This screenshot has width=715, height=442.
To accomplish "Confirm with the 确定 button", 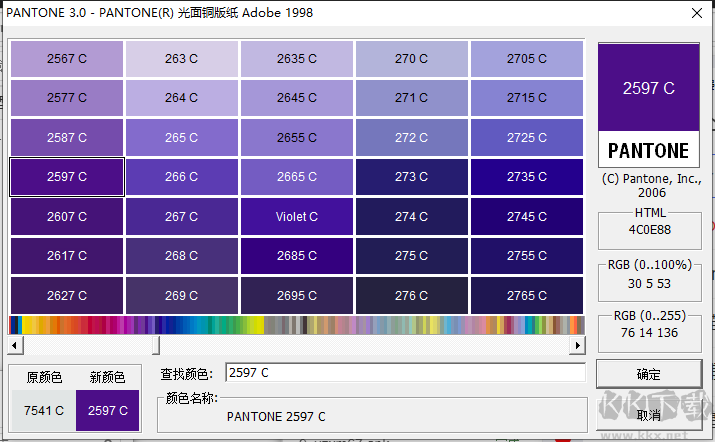I will click(649, 374).
